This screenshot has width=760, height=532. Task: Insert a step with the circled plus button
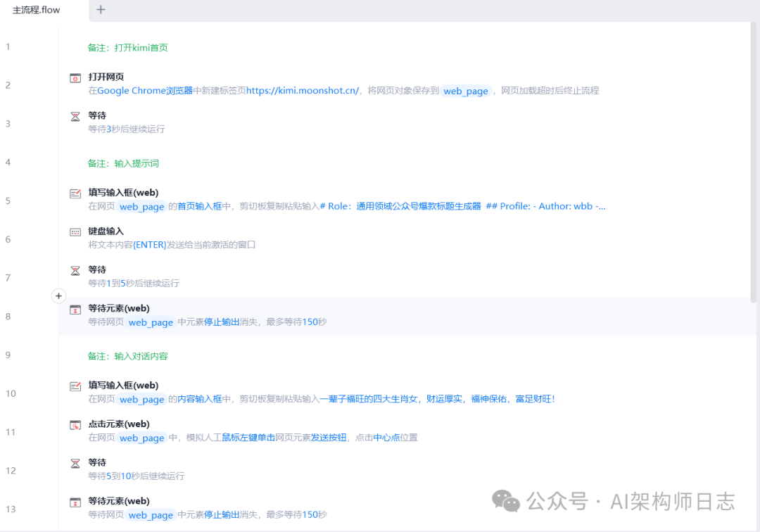pos(58,296)
